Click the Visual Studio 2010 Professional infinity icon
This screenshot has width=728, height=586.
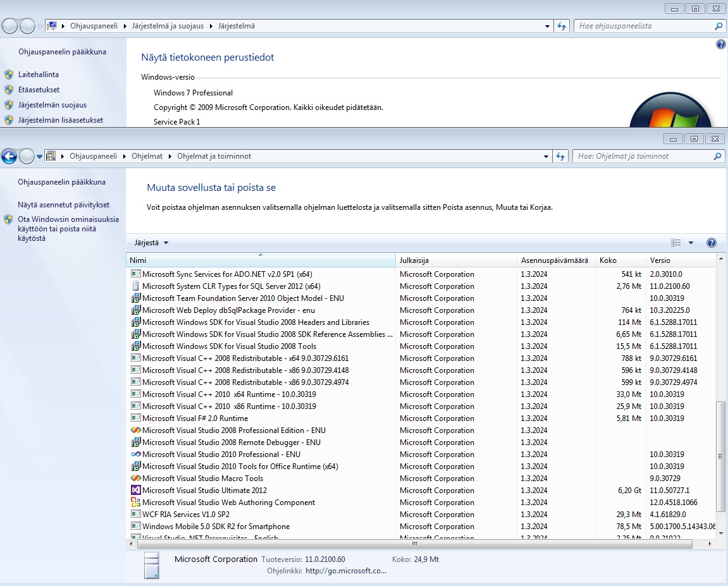135,455
